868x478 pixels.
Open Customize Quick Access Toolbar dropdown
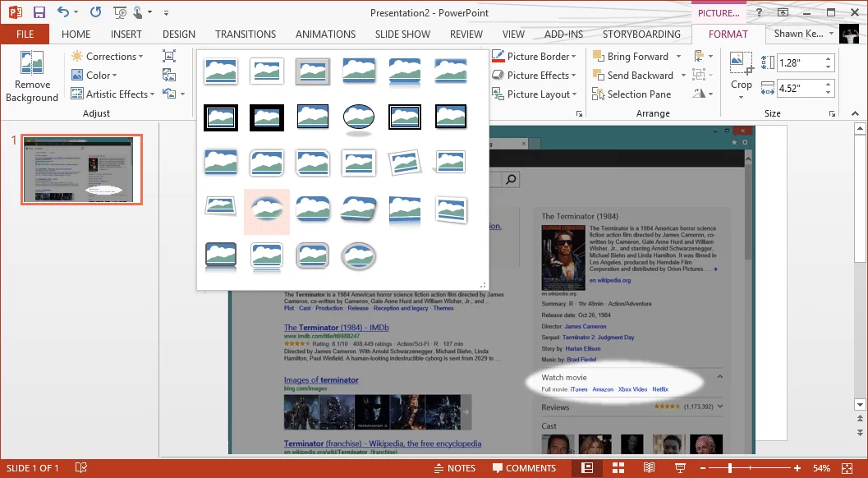tap(166, 13)
